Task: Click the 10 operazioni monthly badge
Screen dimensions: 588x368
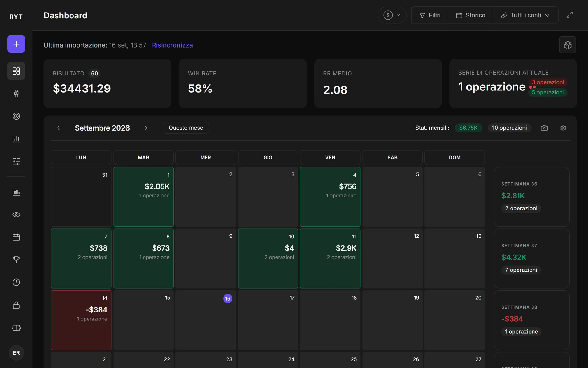Action: point(509,128)
